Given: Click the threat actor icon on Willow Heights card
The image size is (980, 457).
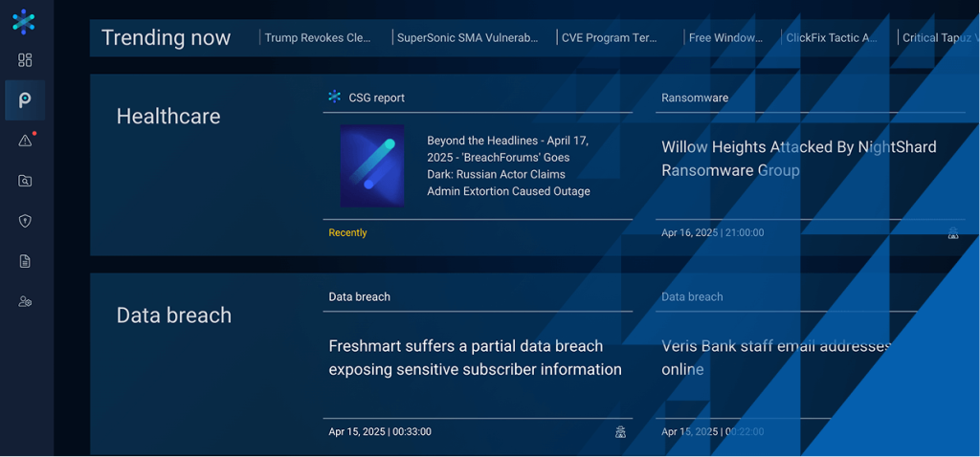Looking at the screenshot, I should tap(953, 232).
